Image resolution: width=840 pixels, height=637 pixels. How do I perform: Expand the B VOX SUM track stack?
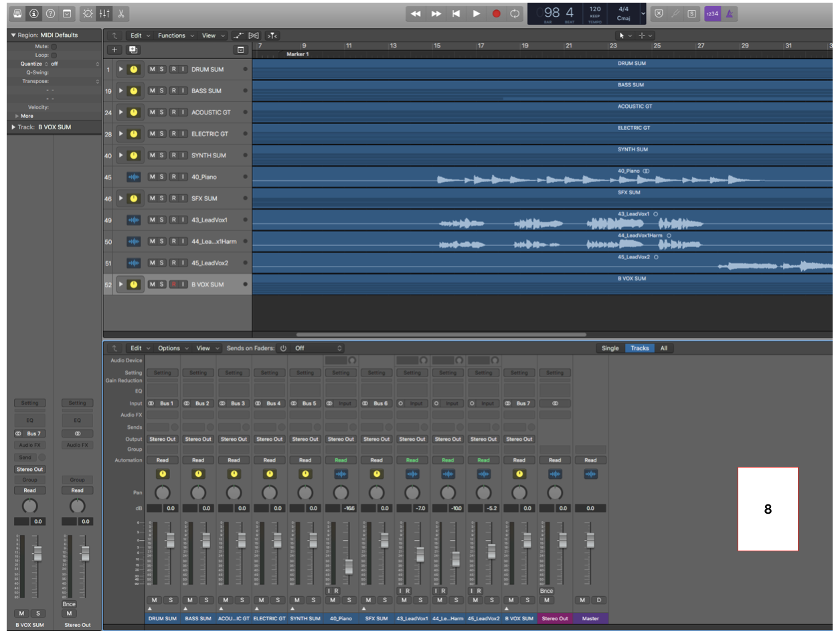point(121,284)
